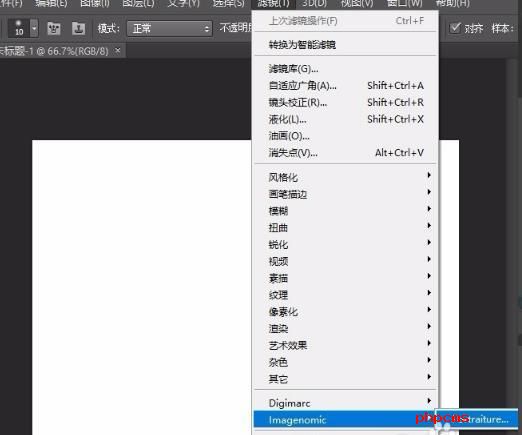The width and height of the screenshot is (522, 435).
Task: Toggle the 对齐 checkbox
Action: (x=455, y=28)
